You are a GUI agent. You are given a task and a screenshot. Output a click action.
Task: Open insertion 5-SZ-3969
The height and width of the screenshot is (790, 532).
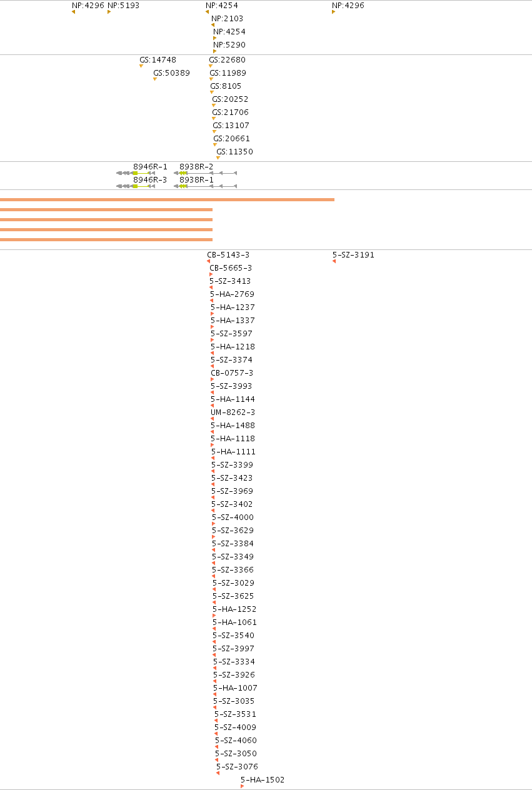[x=232, y=491]
